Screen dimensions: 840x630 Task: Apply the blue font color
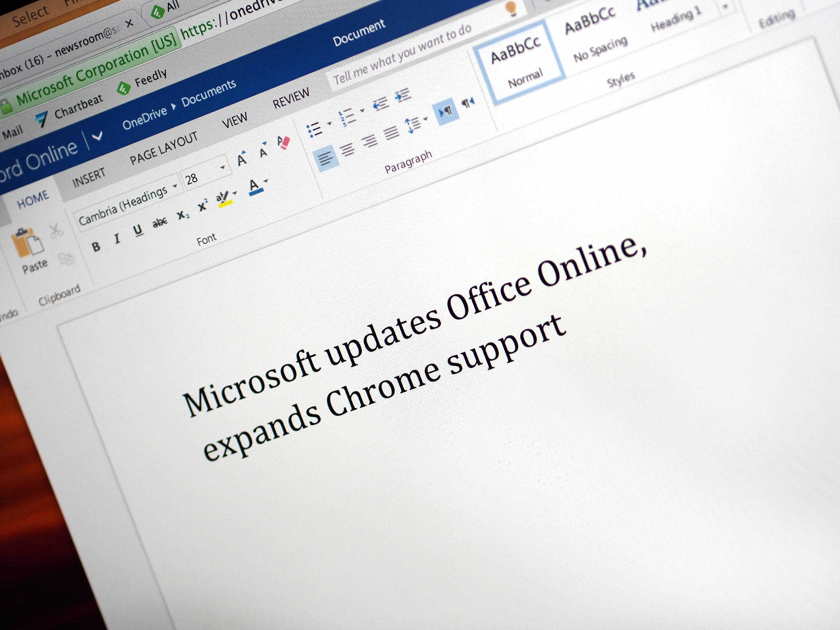point(255,187)
